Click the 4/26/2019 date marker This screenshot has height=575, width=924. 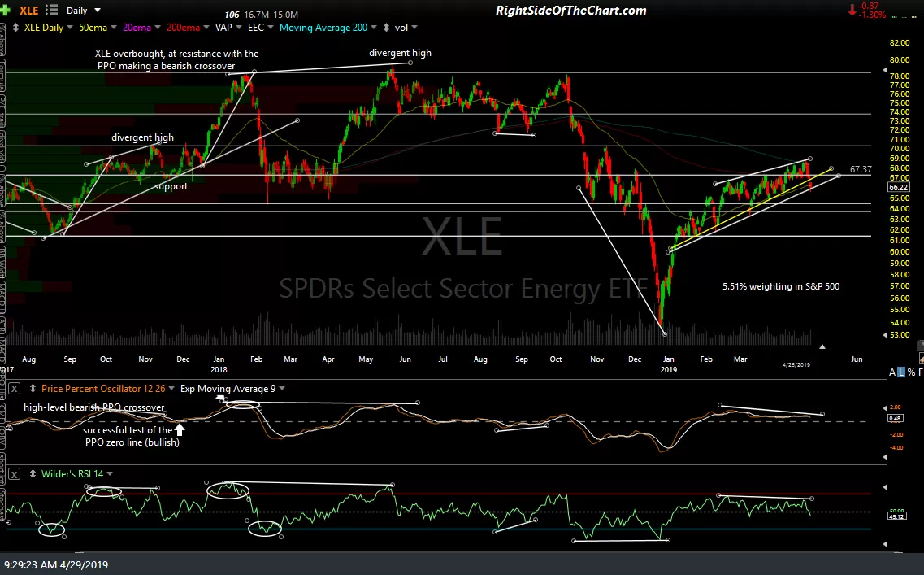tap(796, 365)
